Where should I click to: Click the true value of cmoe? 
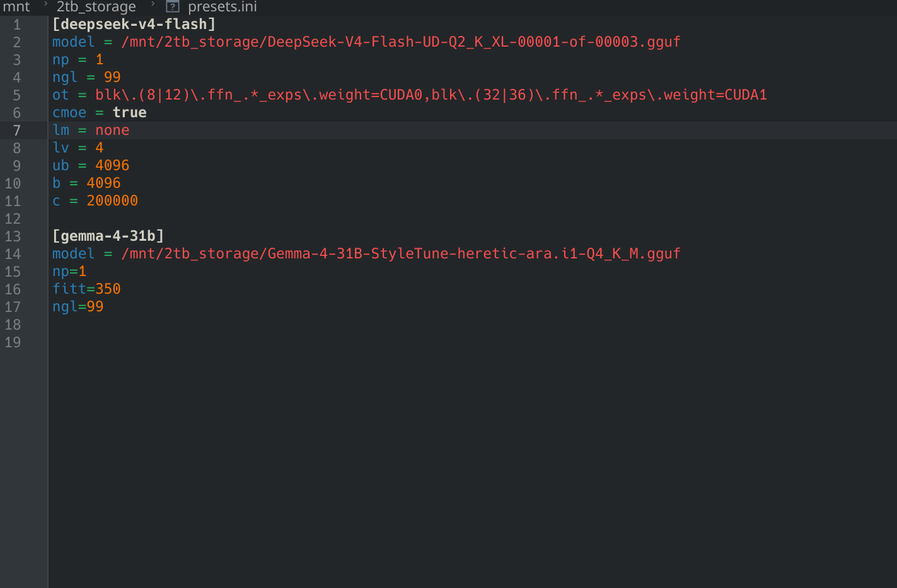click(x=130, y=113)
